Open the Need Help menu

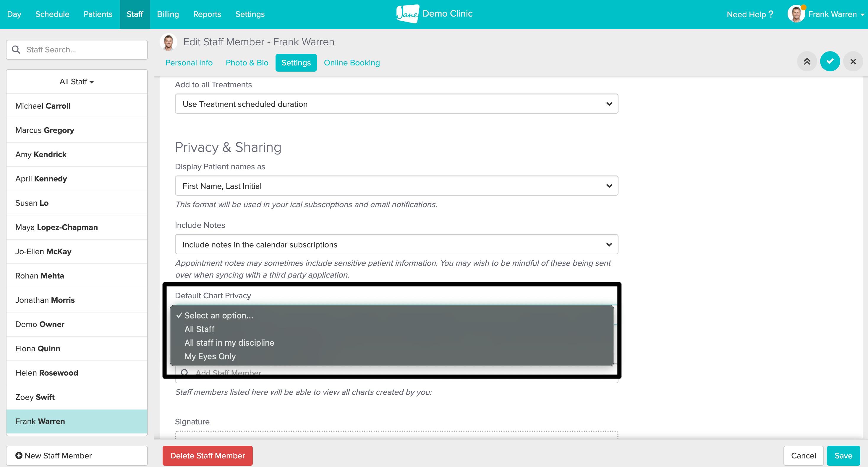pos(750,14)
